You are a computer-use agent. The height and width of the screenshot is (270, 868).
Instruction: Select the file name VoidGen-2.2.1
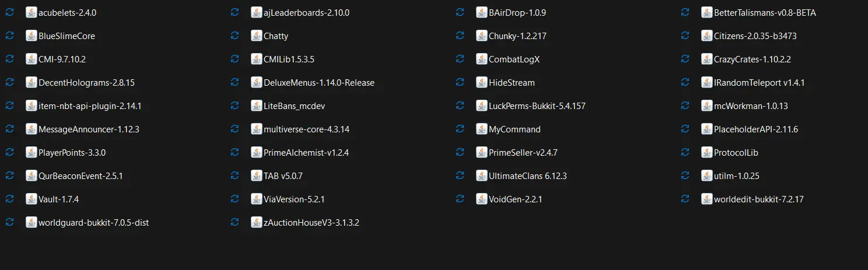tap(516, 199)
